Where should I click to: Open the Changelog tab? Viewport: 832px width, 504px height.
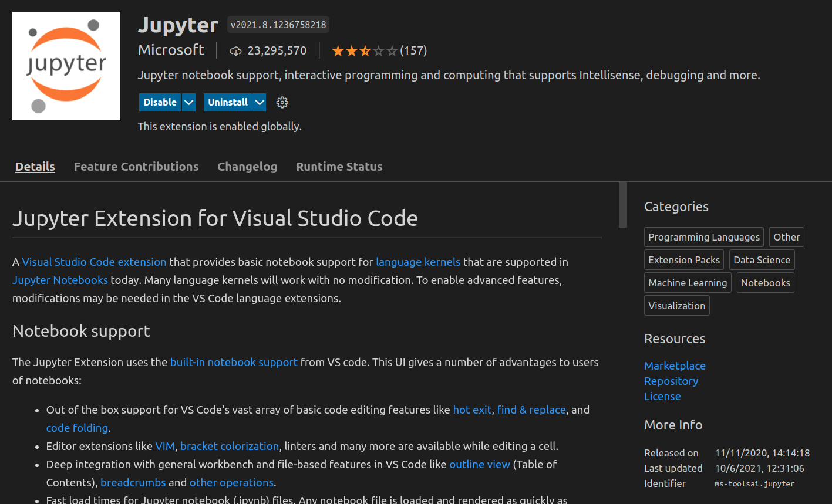247,167
